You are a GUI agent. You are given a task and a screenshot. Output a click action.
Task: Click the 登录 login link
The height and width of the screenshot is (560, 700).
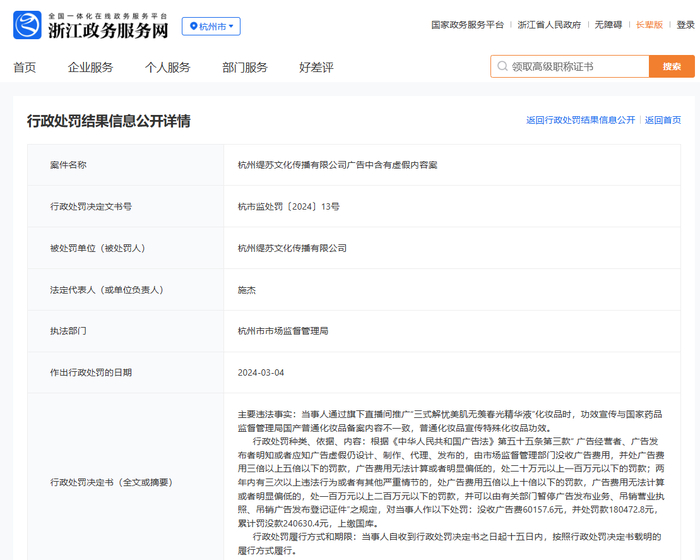(x=684, y=24)
